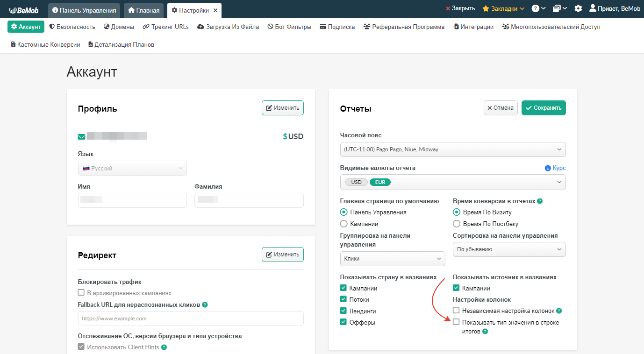
Task: Select Кампании radio for default page
Action: point(344,224)
